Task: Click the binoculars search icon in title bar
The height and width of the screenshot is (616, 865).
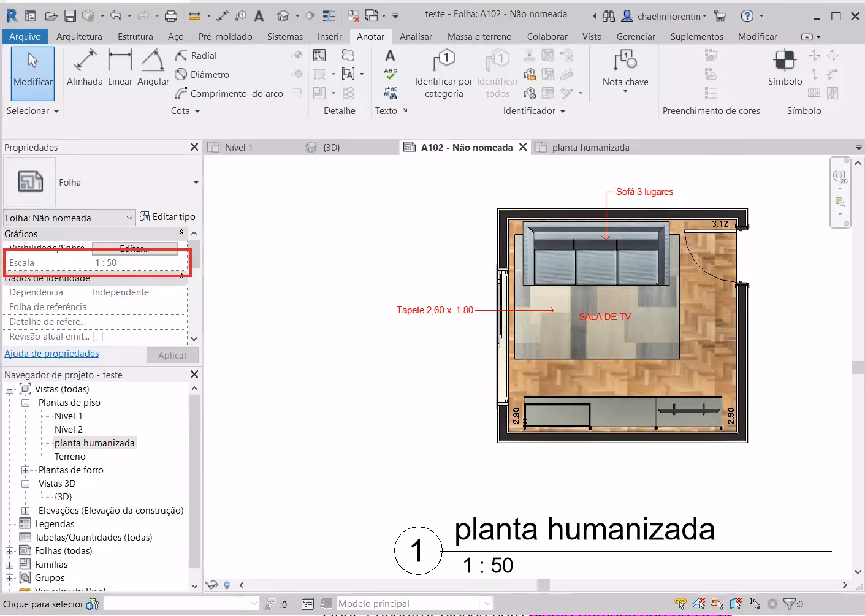Action: pyautogui.click(x=608, y=16)
